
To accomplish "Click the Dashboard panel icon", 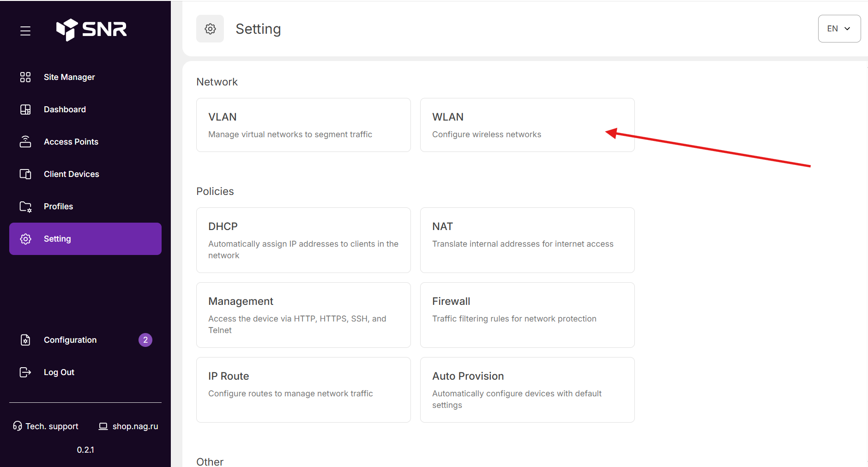I will pos(25,109).
